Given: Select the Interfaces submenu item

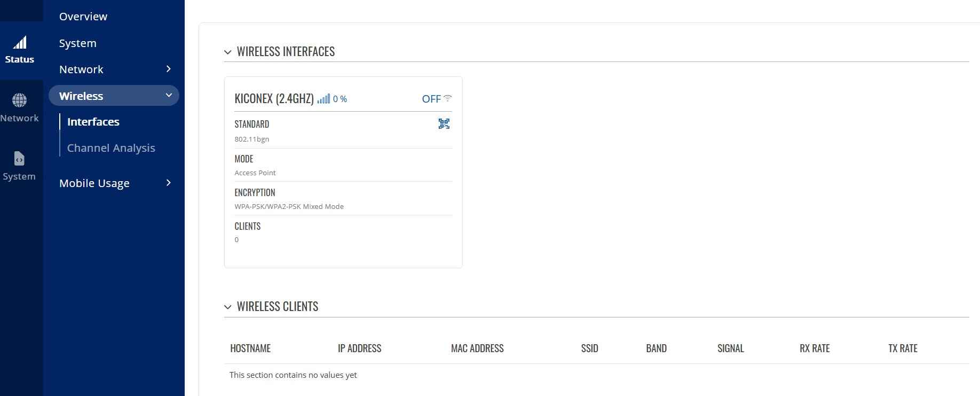Looking at the screenshot, I should coord(93,122).
